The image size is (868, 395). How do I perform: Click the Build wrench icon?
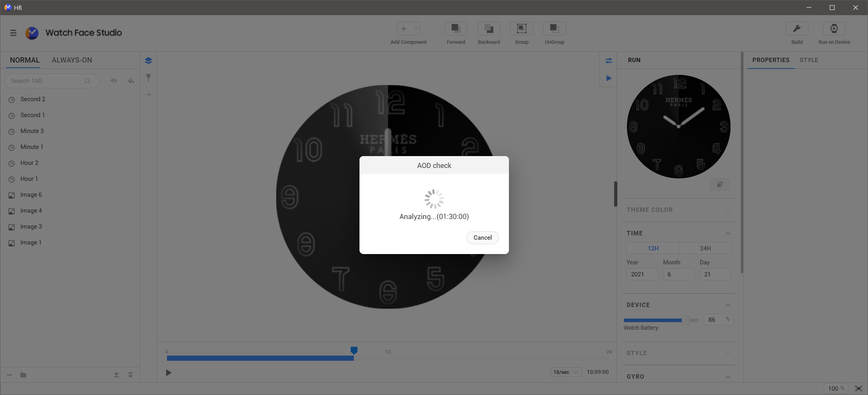(x=797, y=29)
